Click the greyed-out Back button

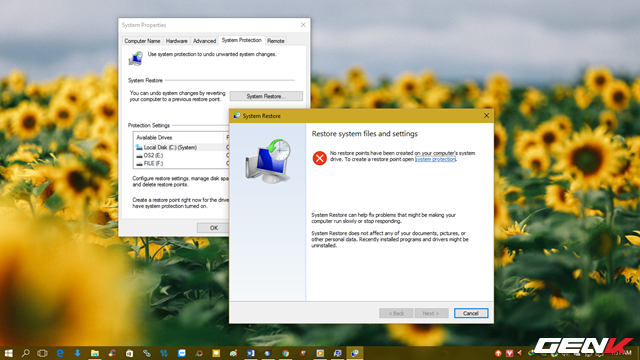(x=396, y=313)
